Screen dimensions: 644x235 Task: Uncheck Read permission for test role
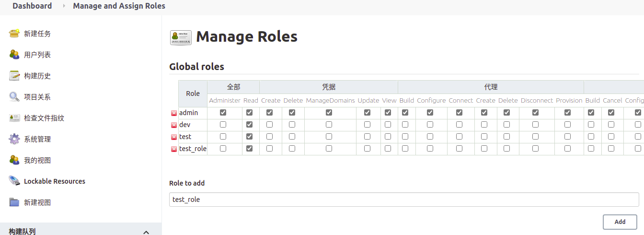[249, 137]
